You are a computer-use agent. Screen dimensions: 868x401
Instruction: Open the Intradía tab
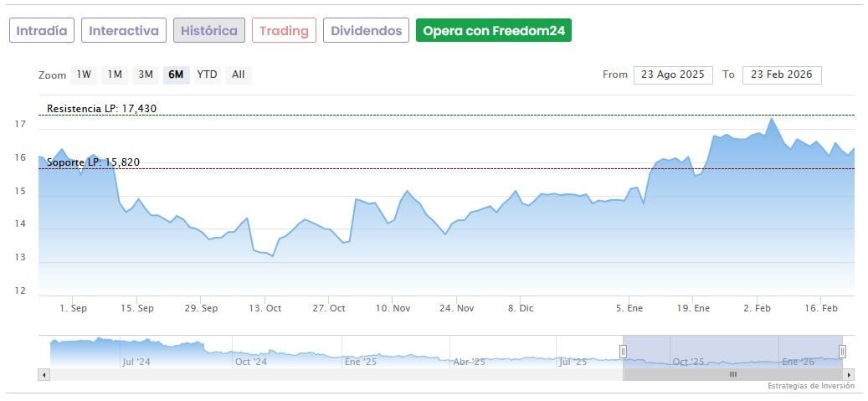(42, 31)
